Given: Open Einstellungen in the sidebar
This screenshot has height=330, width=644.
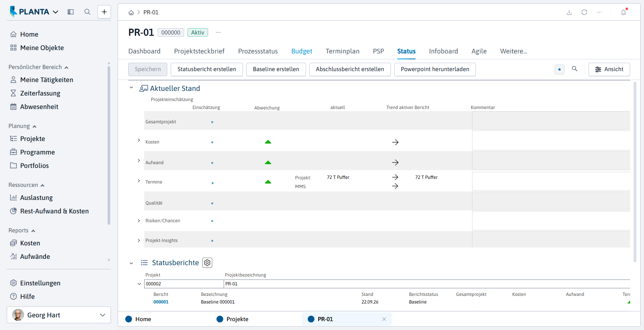Looking at the screenshot, I should (40, 283).
